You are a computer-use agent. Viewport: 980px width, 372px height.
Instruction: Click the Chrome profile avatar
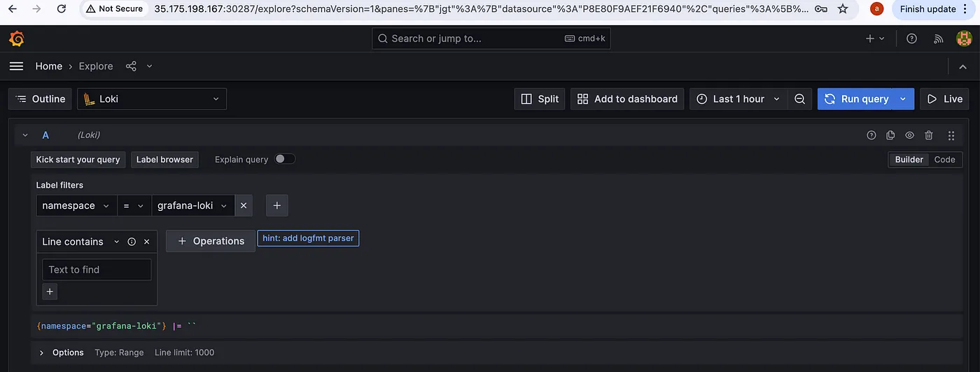click(x=876, y=9)
